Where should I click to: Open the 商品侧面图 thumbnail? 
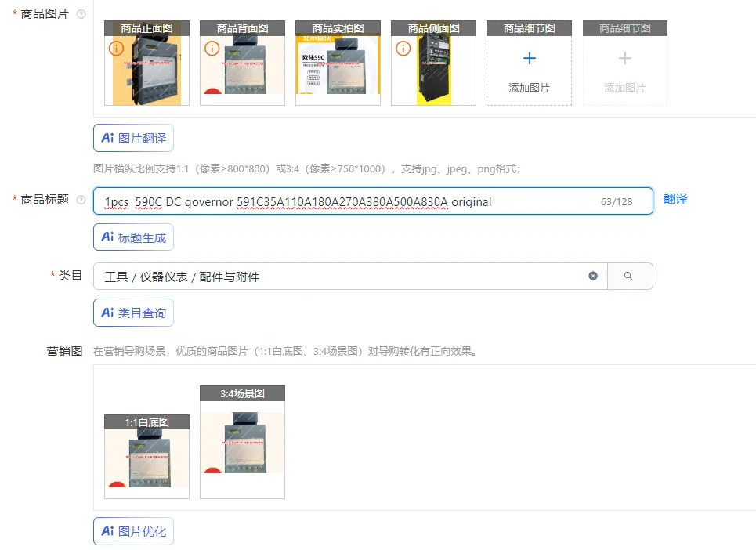tap(433, 63)
